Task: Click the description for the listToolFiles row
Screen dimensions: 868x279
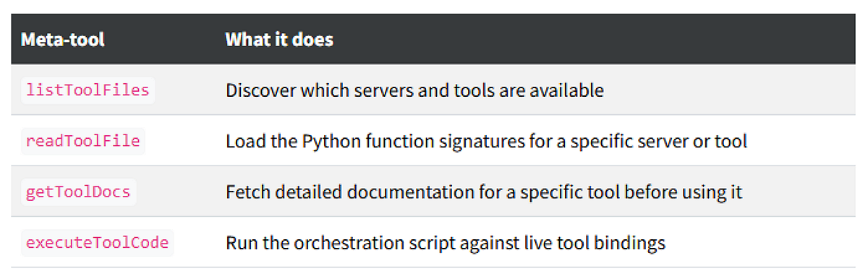Action: (414, 91)
